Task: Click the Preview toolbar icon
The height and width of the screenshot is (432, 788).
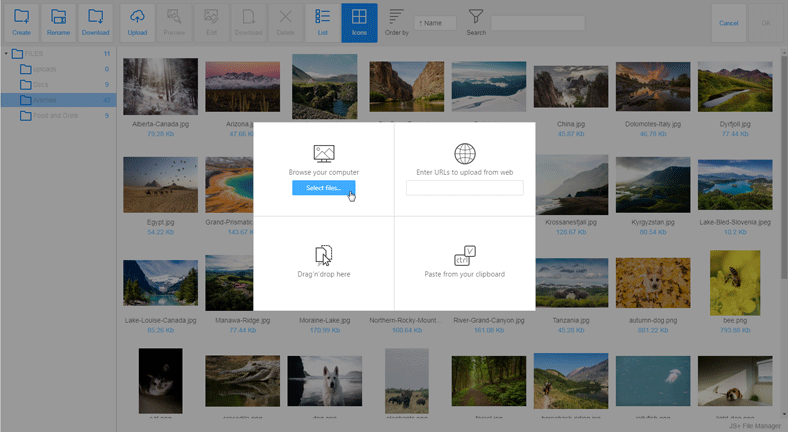Action: point(174,17)
